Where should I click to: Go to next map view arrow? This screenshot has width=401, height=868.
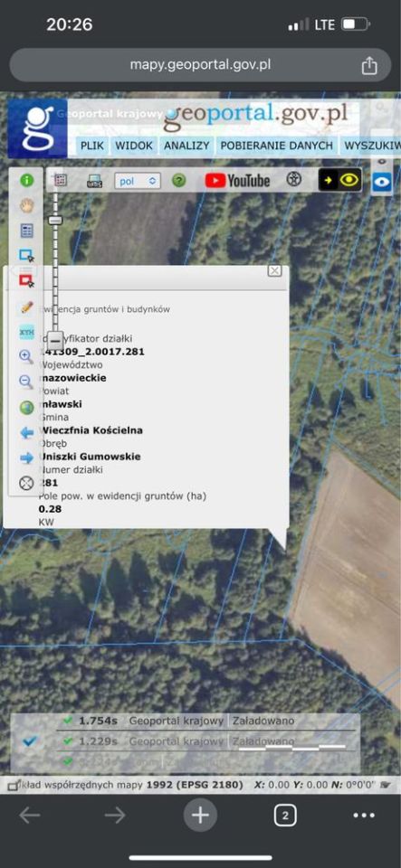pyautogui.click(x=26, y=458)
